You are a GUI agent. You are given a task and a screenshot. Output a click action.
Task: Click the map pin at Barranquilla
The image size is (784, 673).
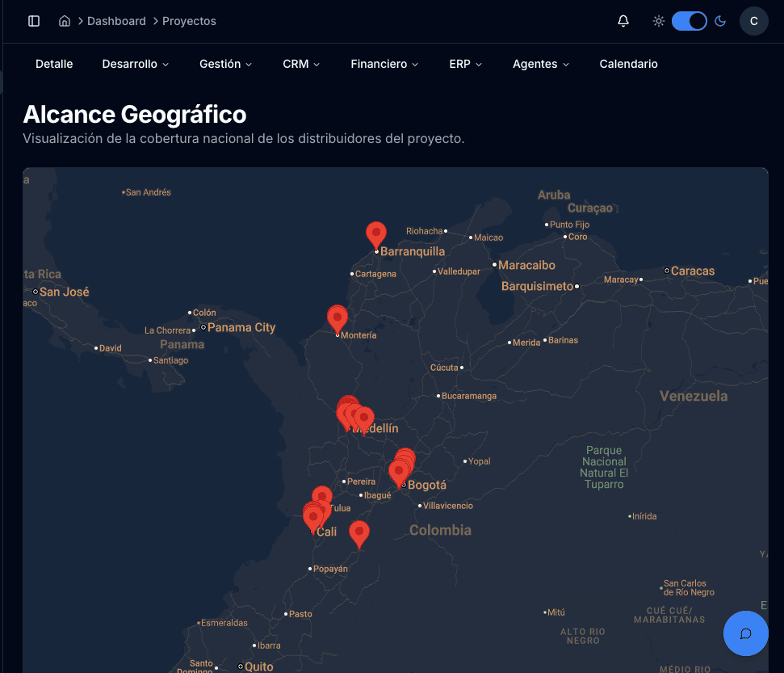coord(375,233)
